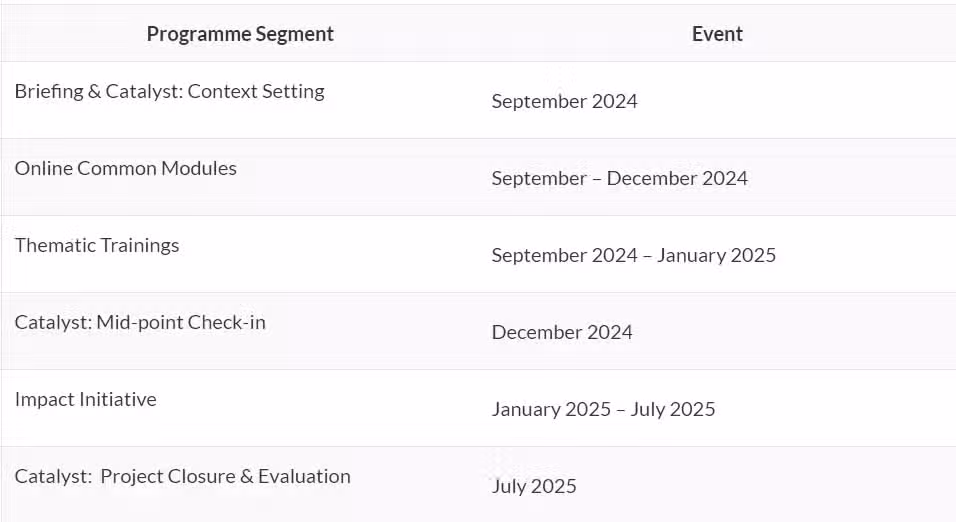
Task: Click January 2025 in Thematic Trainings row
Action: pos(716,256)
